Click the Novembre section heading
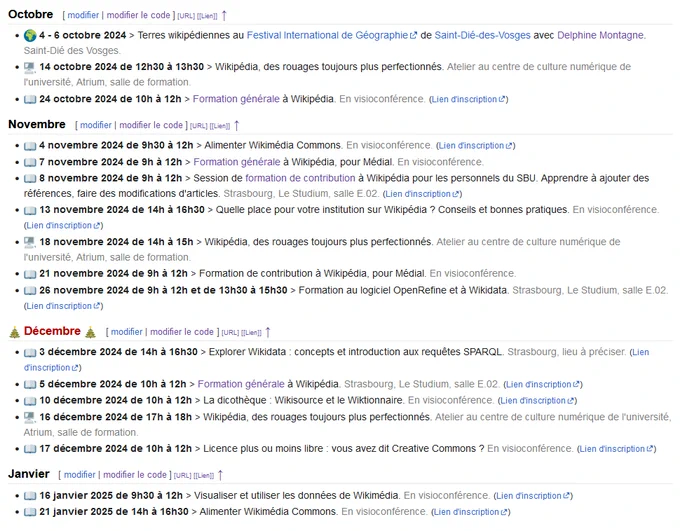680x531 pixels. pos(37,125)
